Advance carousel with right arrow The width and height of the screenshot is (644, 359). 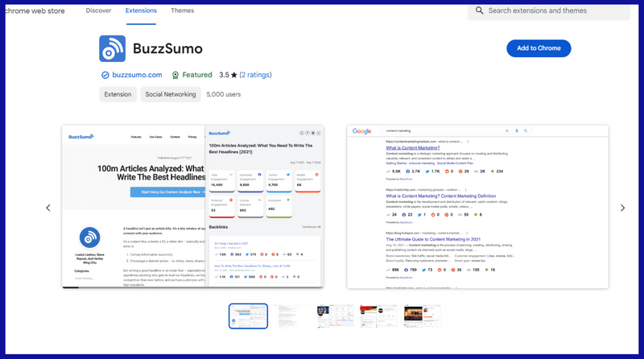click(622, 208)
